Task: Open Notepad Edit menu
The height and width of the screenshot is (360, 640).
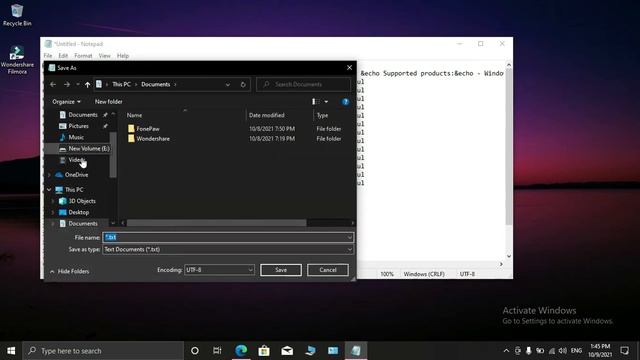Action: click(63, 56)
